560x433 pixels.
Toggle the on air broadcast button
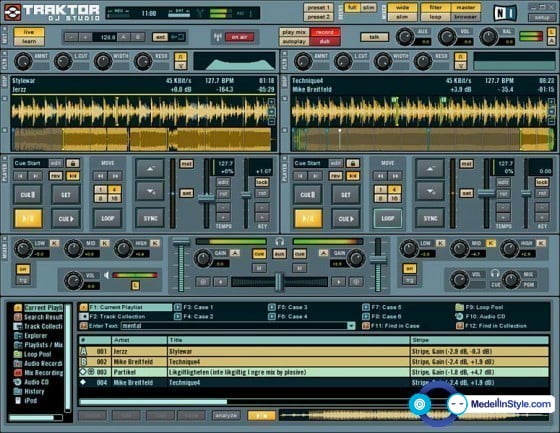click(239, 37)
